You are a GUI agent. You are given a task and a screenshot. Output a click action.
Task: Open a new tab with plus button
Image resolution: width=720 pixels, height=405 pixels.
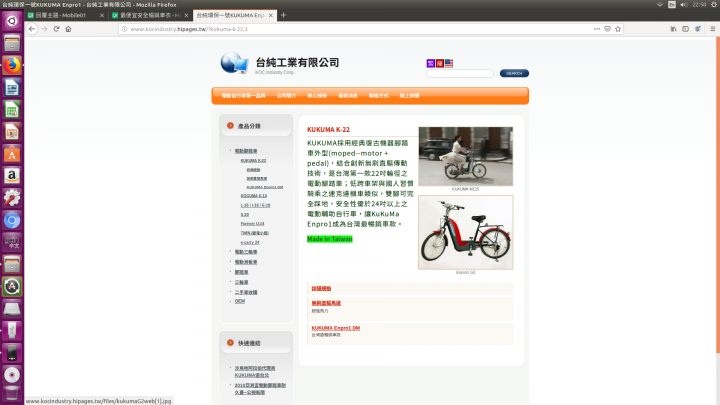pos(283,15)
